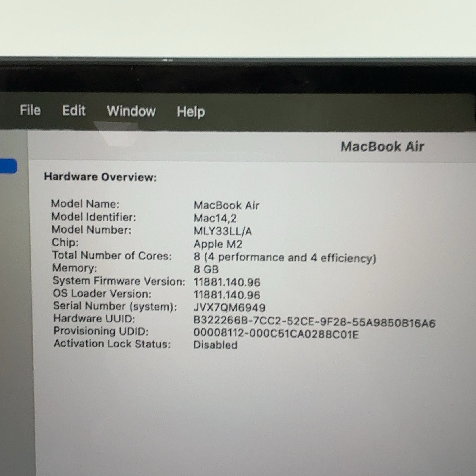Screen dimensions: 476x476
Task: Select the OS Loader Version value 11881.140.96
Action: [x=227, y=295]
